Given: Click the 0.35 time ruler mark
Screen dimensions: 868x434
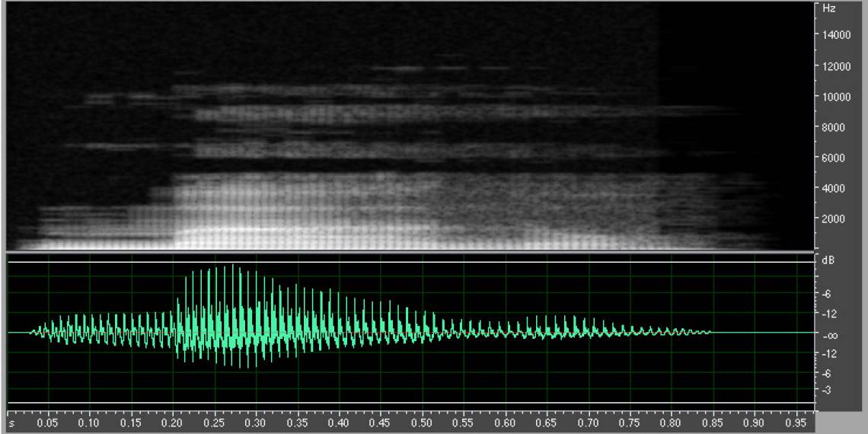Looking at the screenshot, I should pos(298,423).
